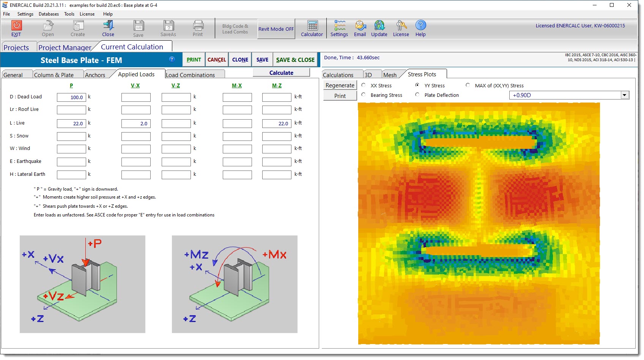Select the Bearing Stress radio button
The height and width of the screenshot is (360, 644).
[364, 95]
